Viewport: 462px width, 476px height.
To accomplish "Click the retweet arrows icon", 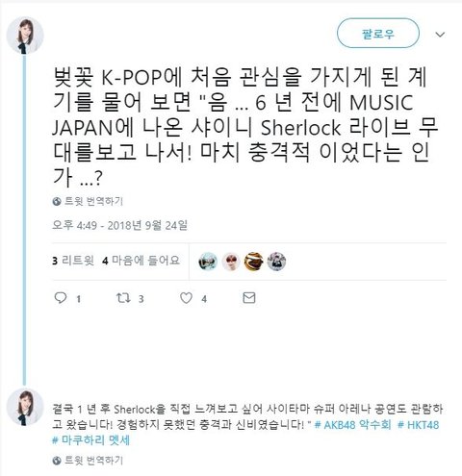I will (123, 298).
